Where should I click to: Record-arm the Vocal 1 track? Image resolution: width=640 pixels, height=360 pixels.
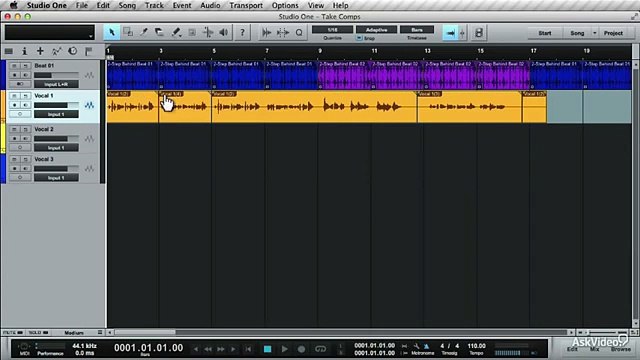(14, 105)
